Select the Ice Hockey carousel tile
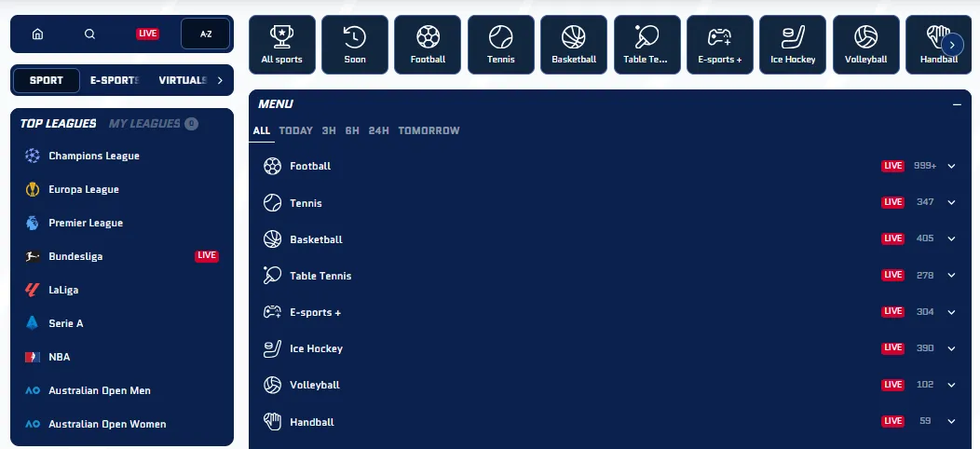The height and width of the screenshot is (449, 980). click(x=793, y=44)
